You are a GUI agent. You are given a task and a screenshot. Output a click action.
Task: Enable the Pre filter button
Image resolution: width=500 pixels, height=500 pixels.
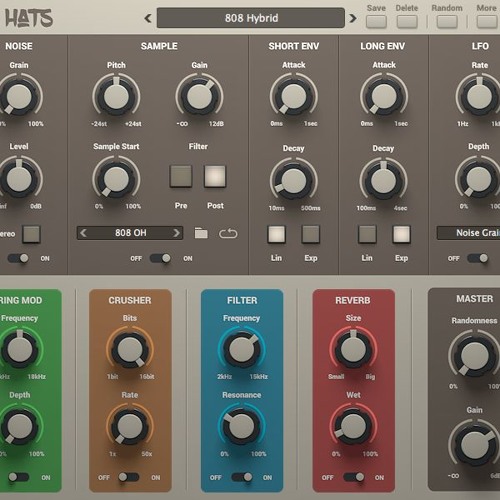point(181,176)
